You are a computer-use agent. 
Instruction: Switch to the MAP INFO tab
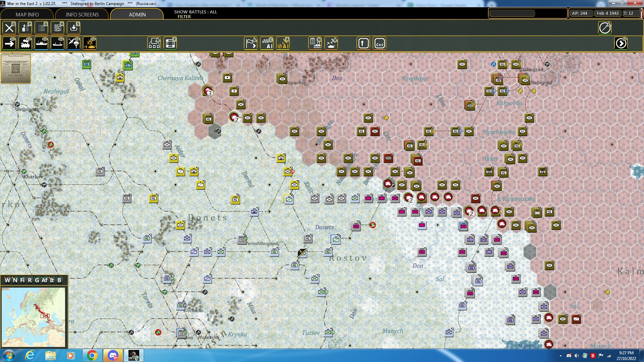27,14
